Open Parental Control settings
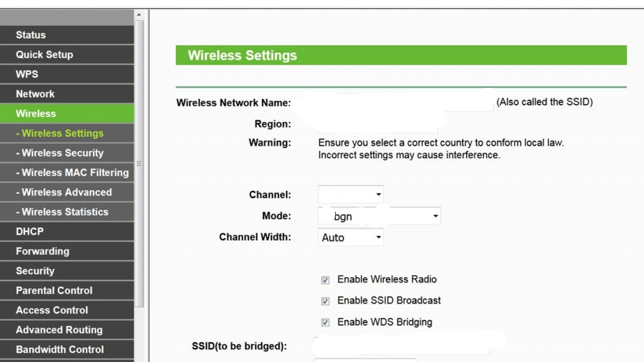Viewport: 644px width, 362px height. [x=67, y=291]
